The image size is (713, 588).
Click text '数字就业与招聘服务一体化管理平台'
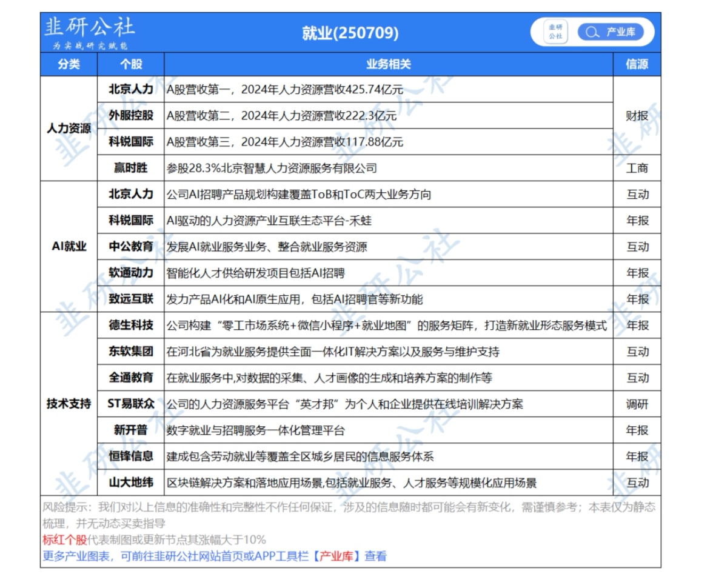coord(256,430)
